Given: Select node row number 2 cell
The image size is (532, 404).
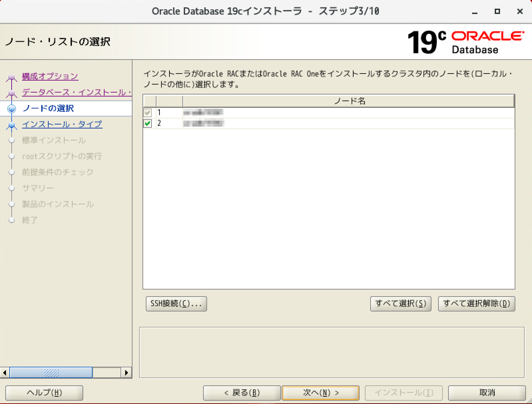Looking at the screenshot, I should 169,123.
